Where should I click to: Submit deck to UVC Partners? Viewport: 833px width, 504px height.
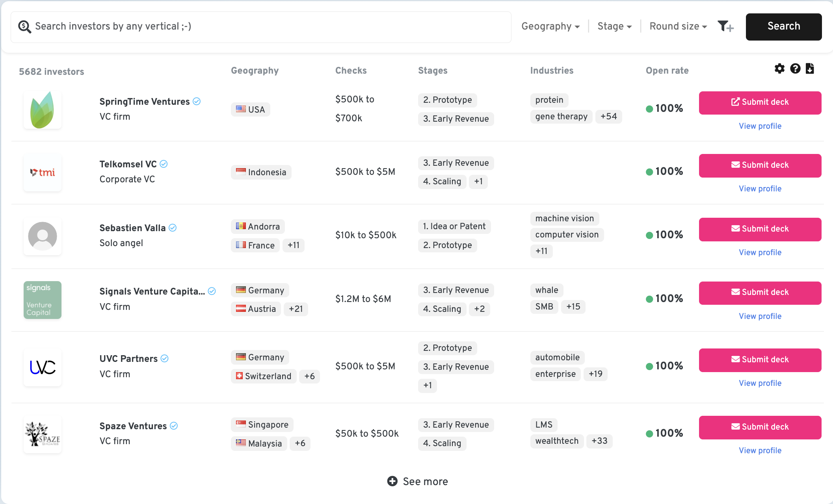click(760, 360)
